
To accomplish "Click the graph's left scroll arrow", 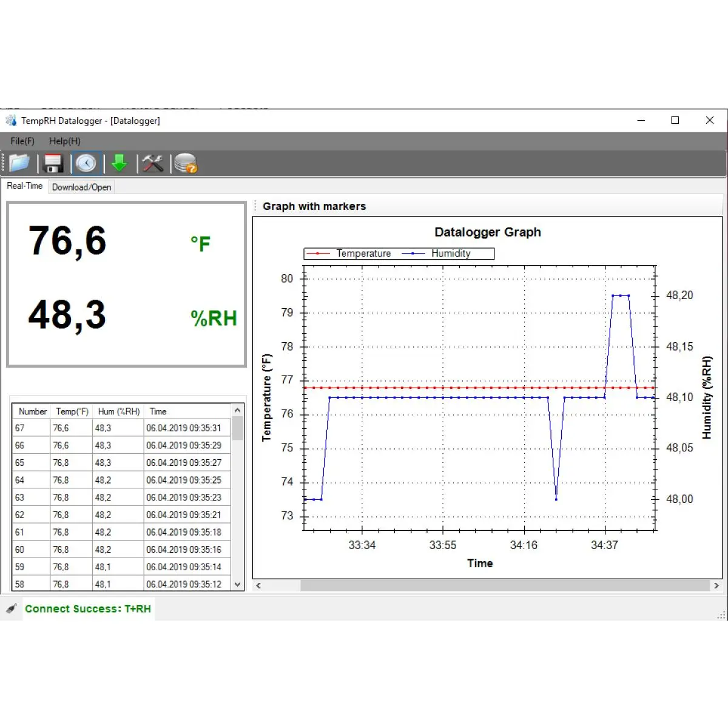I will point(258,585).
